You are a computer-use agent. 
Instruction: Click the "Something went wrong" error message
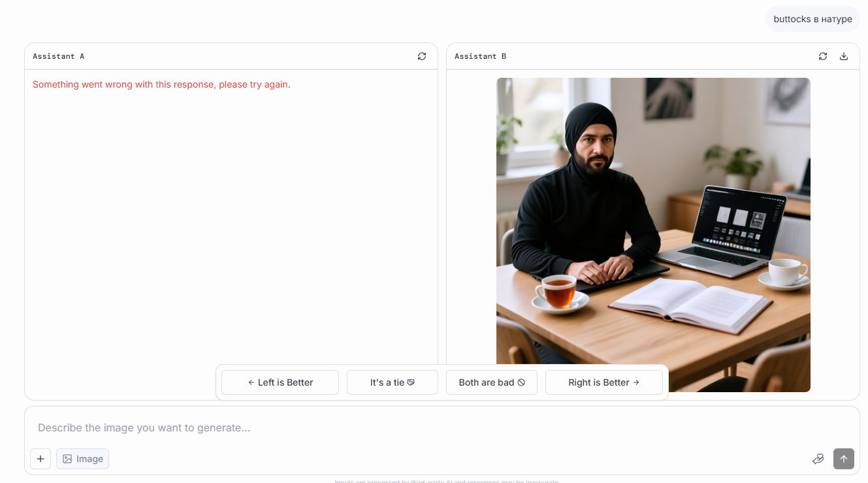point(161,84)
